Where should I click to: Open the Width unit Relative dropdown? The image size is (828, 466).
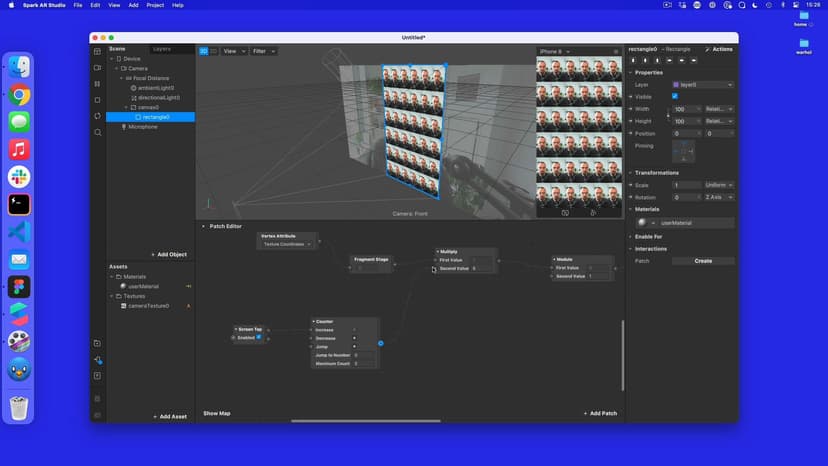719,109
